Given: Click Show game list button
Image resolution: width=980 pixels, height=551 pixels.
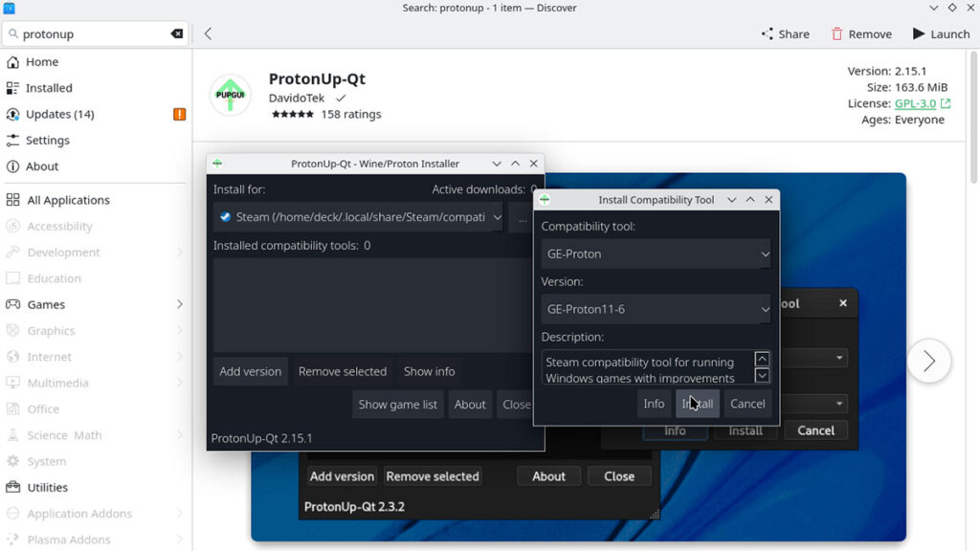Looking at the screenshot, I should click(x=397, y=405).
